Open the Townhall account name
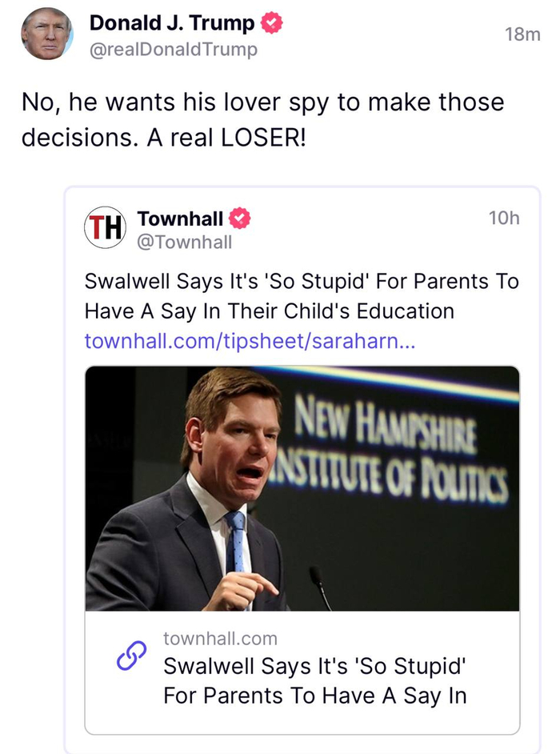The image size is (560, 754). pyautogui.click(x=180, y=218)
